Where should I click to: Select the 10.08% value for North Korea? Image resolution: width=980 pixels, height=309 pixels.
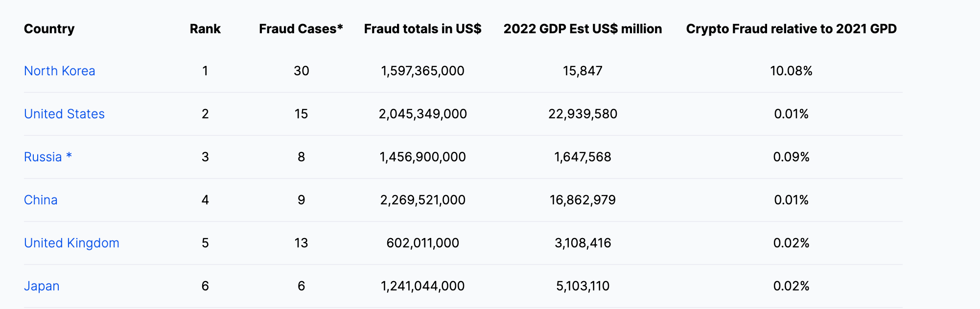[x=791, y=71]
